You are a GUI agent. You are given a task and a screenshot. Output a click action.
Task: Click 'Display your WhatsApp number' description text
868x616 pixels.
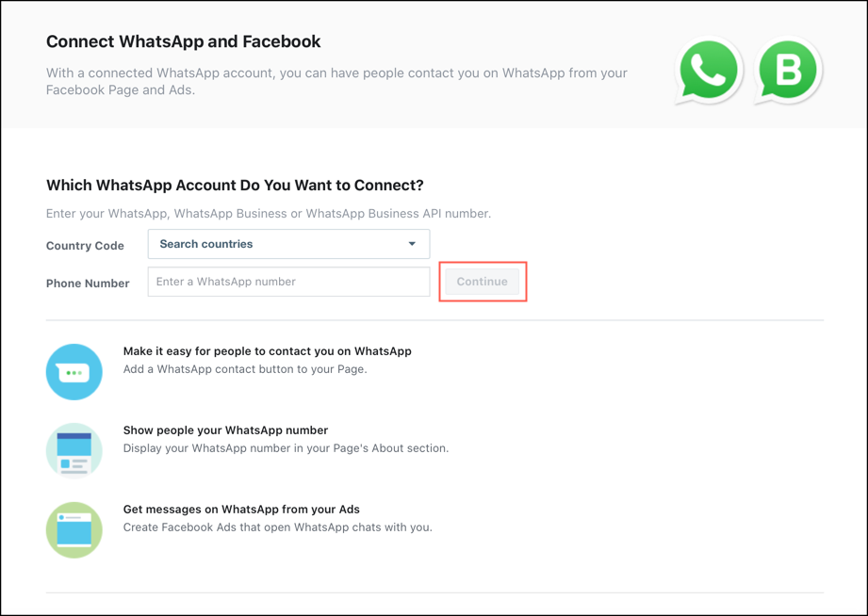click(x=286, y=448)
